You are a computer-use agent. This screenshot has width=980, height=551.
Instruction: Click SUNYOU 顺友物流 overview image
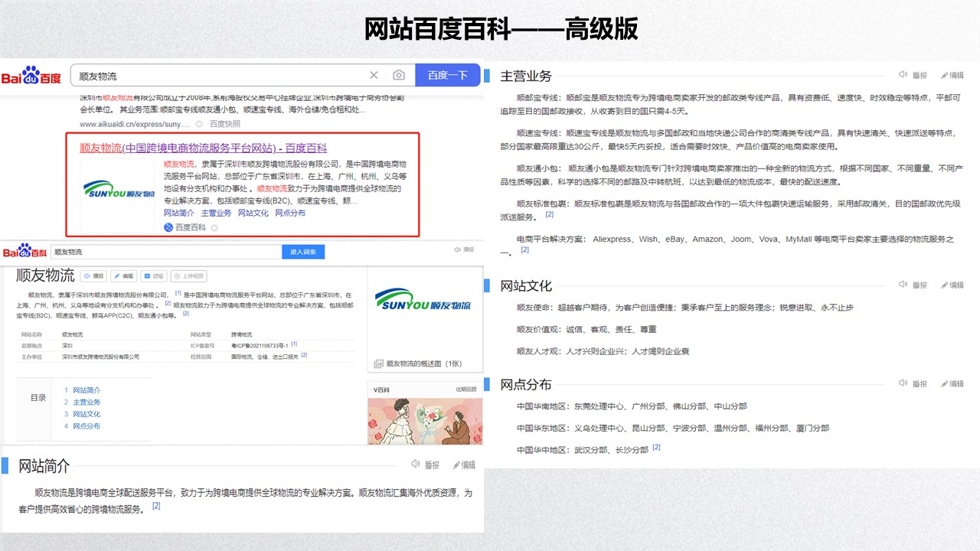(423, 299)
